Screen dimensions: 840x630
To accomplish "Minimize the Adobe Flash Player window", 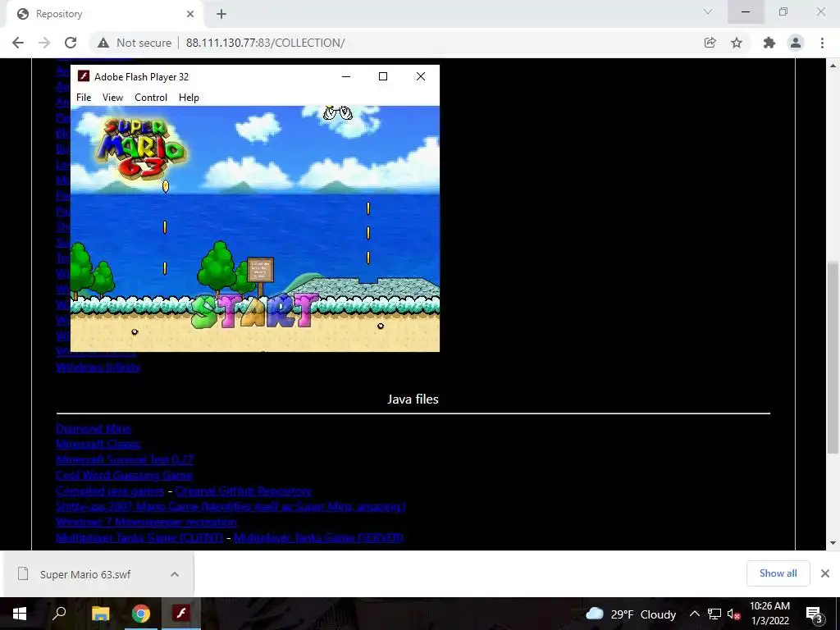I will click(346, 76).
